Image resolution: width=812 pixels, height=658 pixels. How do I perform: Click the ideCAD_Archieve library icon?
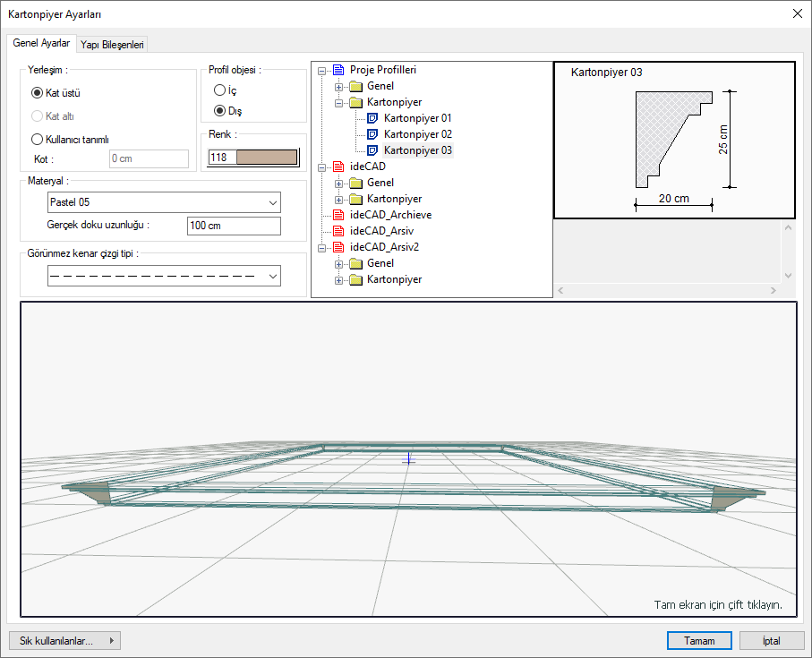click(x=338, y=215)
